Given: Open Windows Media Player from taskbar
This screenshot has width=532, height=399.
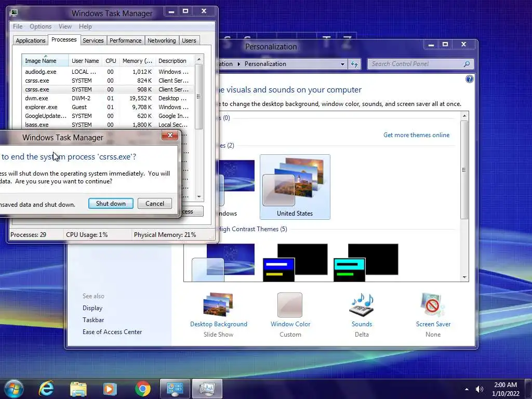Looking at the screenshot, I should [110, 389].
